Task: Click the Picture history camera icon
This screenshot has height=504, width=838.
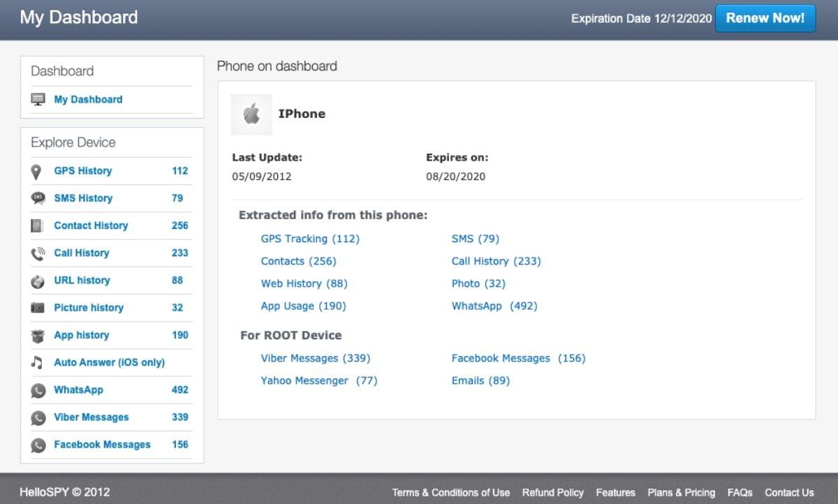Action: pyautogui.click(x=38, y=308)
